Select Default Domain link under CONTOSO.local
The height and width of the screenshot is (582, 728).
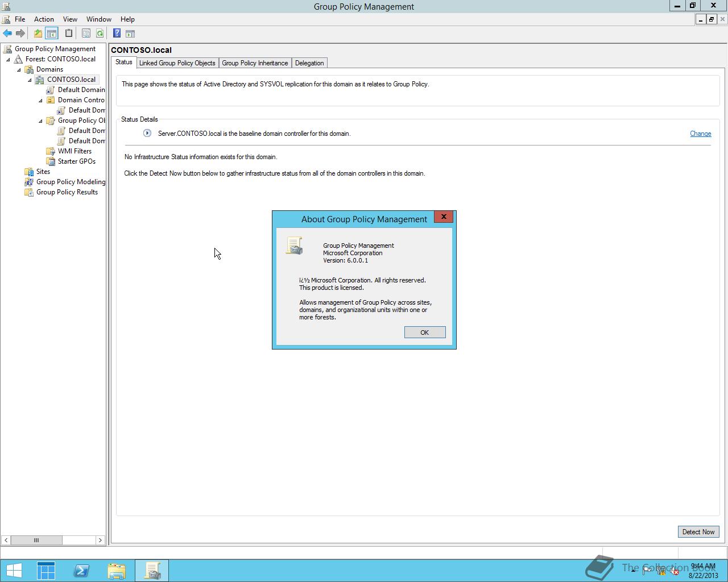(81, 90)
